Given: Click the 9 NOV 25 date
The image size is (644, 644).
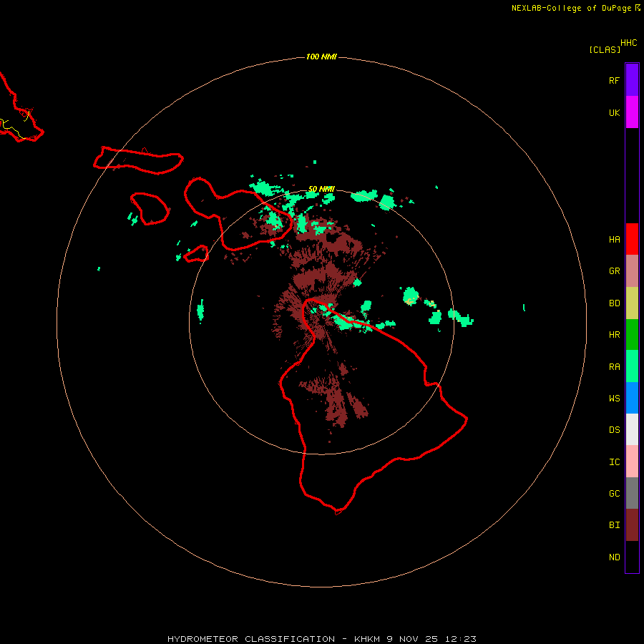Looking at the screenshot, I should tap(412, 639).
